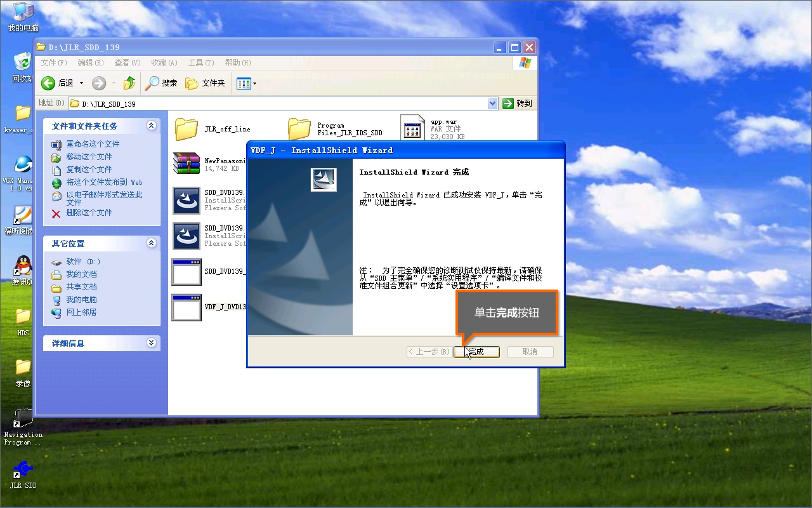
Task: Select the VDF_J_DVD13 application file
Action: coord(209,307)
